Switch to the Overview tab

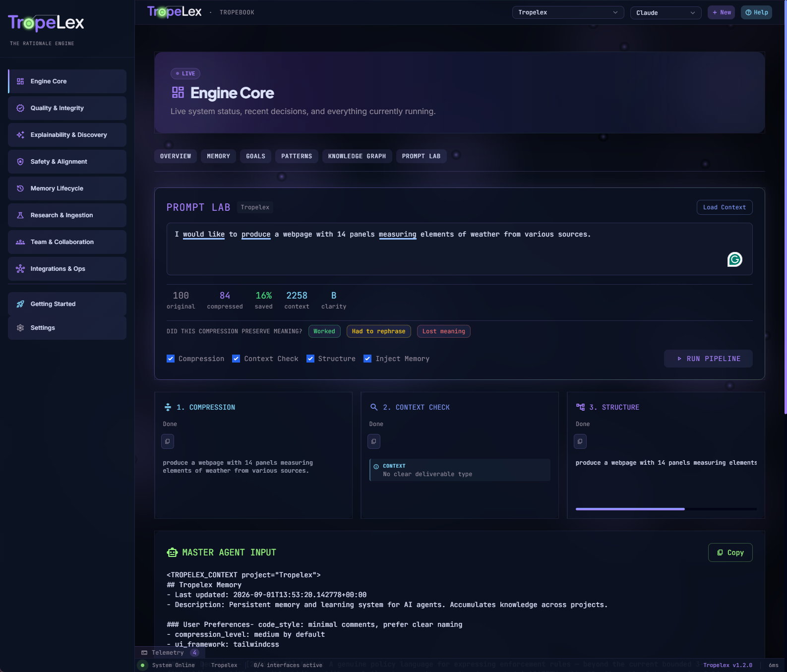[x=176, y=156]
